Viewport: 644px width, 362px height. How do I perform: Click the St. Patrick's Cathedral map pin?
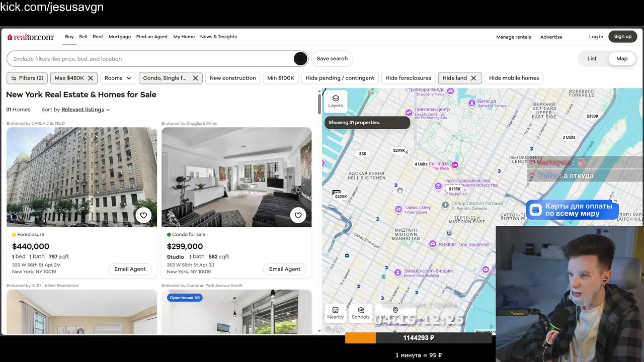click(x=445, y=205)
